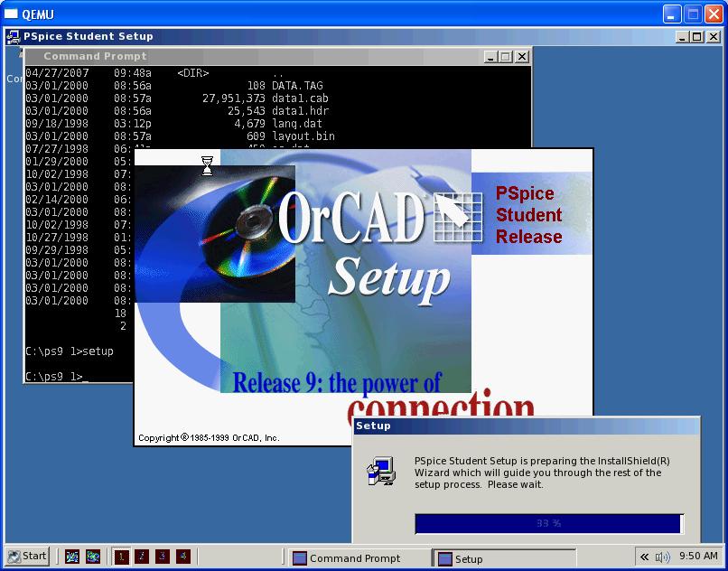728x571 pixels.
Task: Click the 9:50 AM clock
Action: (x=698, y=557)
